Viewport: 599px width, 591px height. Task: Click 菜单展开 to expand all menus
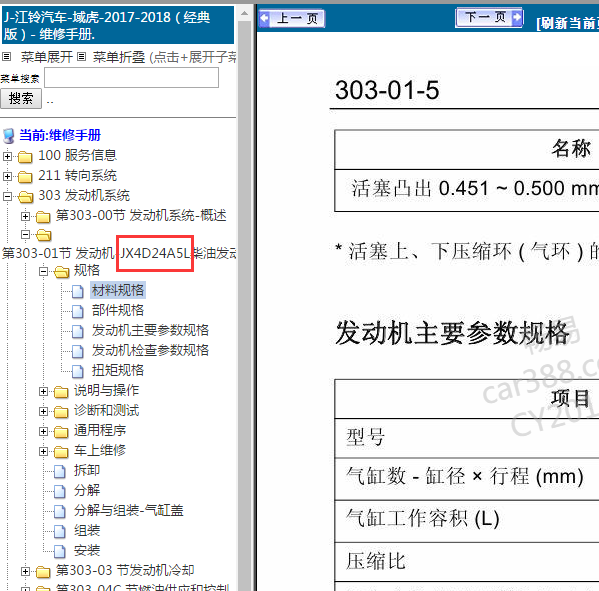point(47,57)
